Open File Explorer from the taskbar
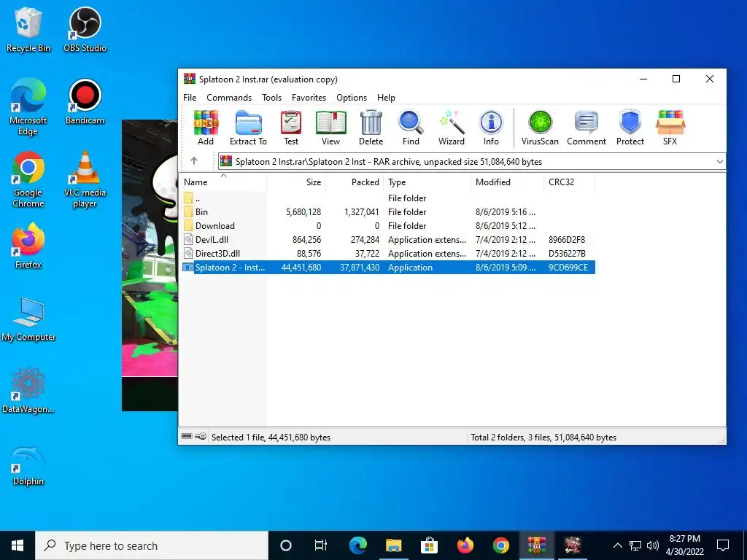Viewport: 747px width, 560px height. 393,545
